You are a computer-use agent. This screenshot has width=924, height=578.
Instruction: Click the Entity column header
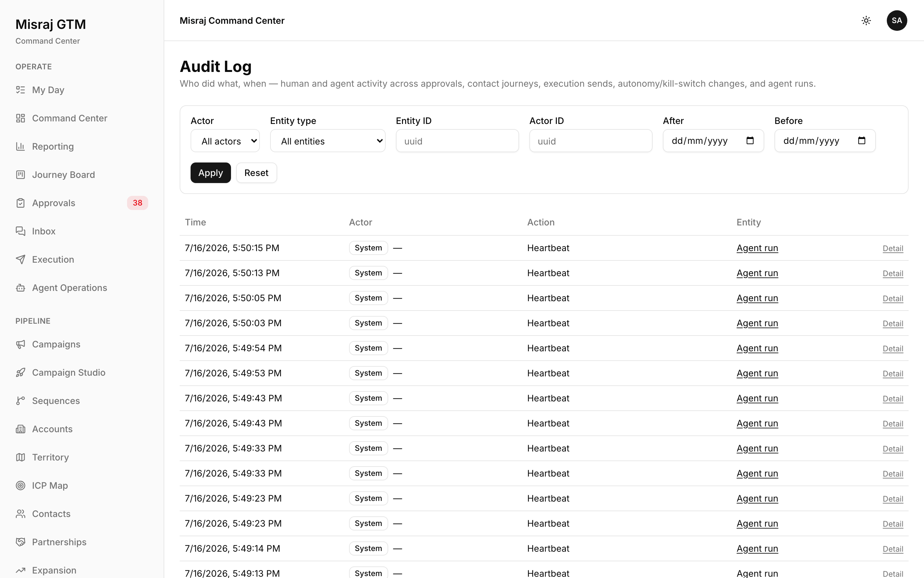pos(749,223)
